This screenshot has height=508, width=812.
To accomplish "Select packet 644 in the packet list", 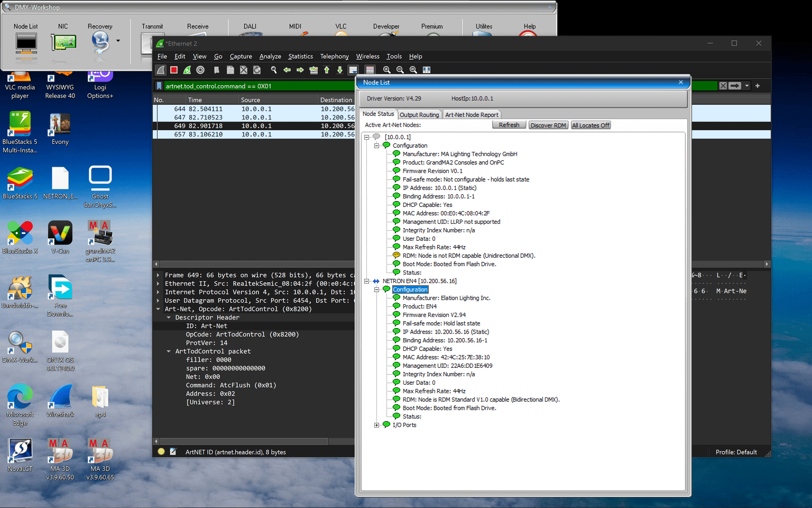I will (254, 109).
